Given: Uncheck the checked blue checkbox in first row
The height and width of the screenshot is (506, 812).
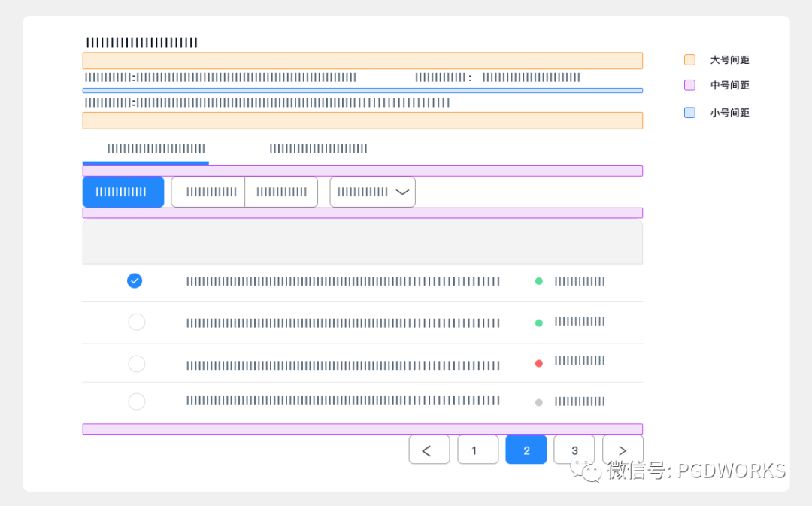Looking at the screenshot, I should point(135,281).
